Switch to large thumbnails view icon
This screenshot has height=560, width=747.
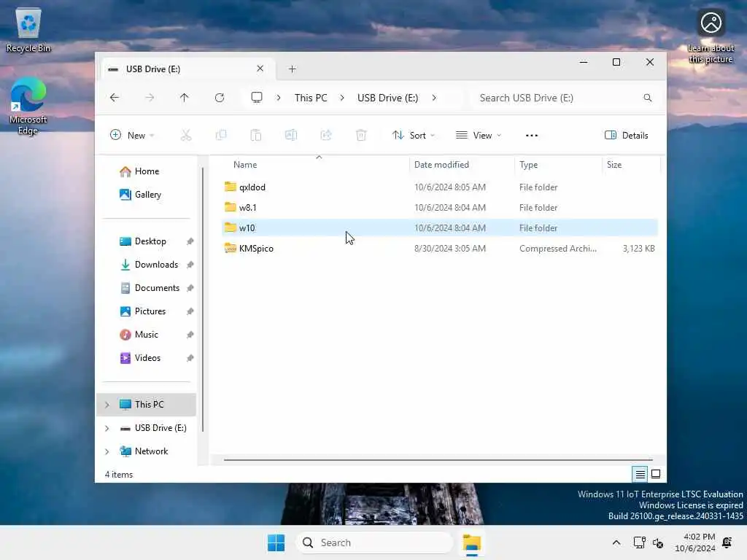click(656, 474)
